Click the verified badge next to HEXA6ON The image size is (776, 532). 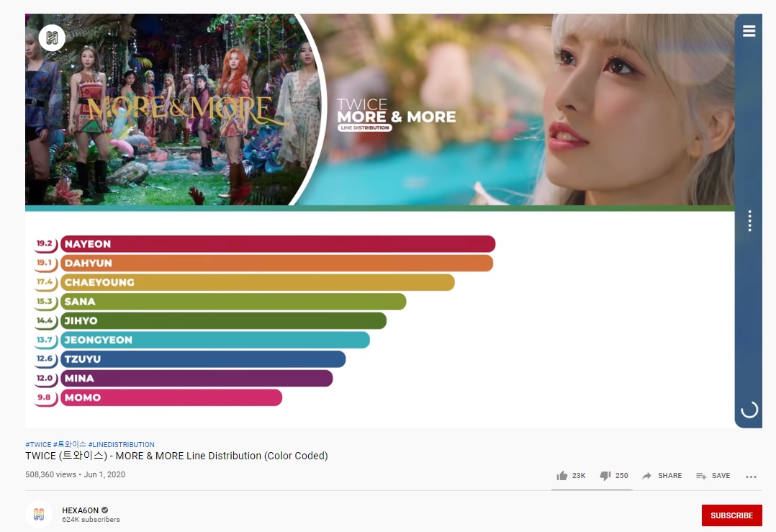[105, 510]
